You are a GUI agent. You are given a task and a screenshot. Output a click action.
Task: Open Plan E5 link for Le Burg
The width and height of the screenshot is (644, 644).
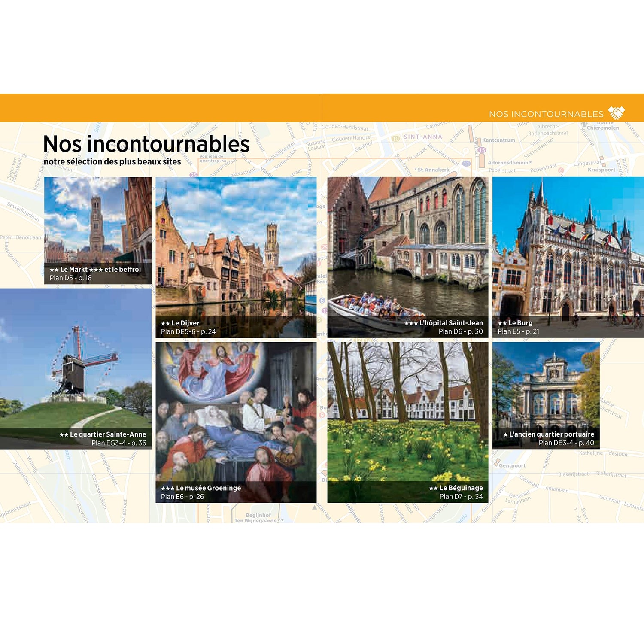[x=511, y=331]
